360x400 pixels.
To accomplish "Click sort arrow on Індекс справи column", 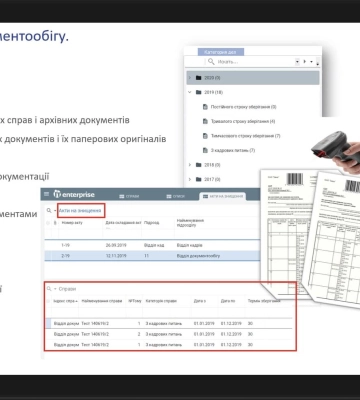I will [x=76, y=301].
